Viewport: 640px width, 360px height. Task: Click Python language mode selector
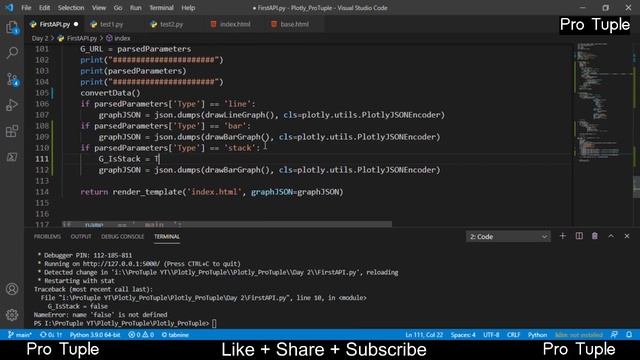tap(537, 335)
